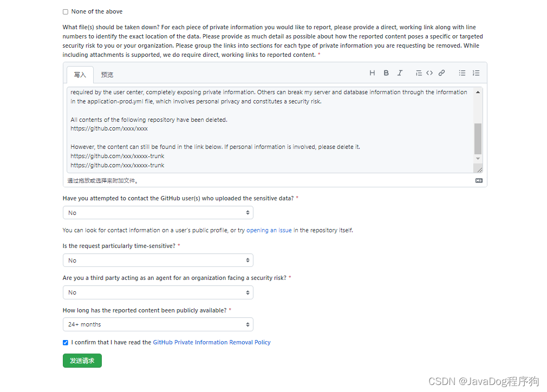
Task: Insert a quote block using the toolbar
Action: click(x=418, y=72)
